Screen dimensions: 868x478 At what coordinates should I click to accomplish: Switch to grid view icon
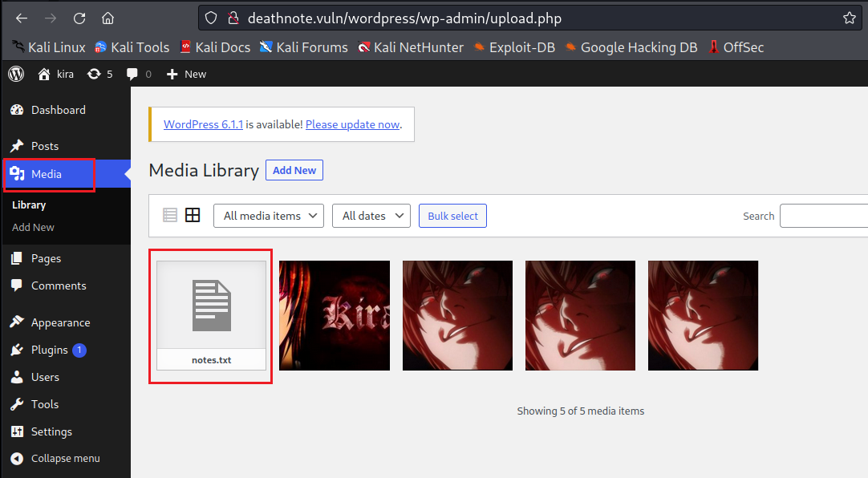point(193,215)
